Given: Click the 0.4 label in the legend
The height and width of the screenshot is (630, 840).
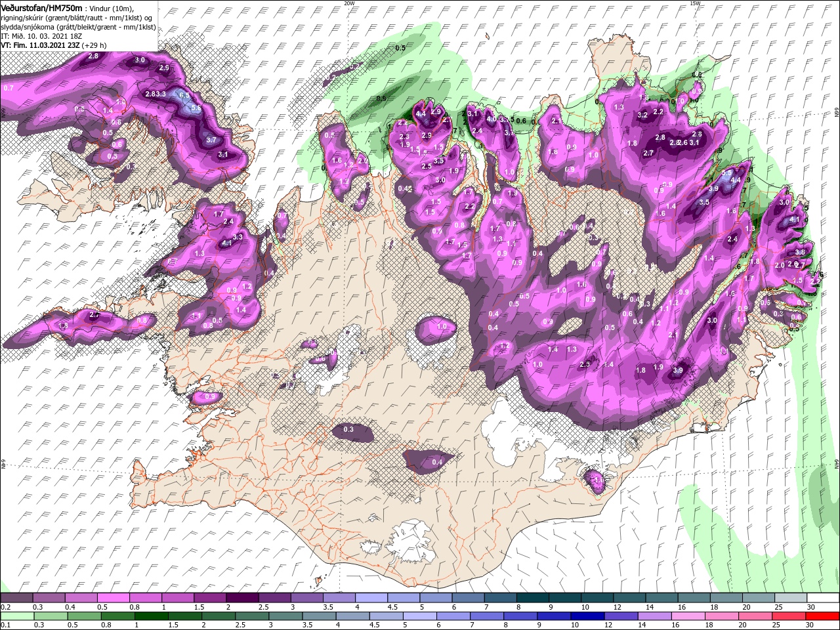Looking at the screenshot, I should pos(70,608).
